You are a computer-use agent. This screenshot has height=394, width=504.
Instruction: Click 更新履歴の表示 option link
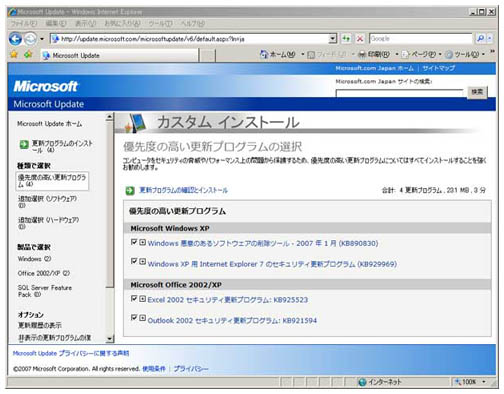click(39, 325)
